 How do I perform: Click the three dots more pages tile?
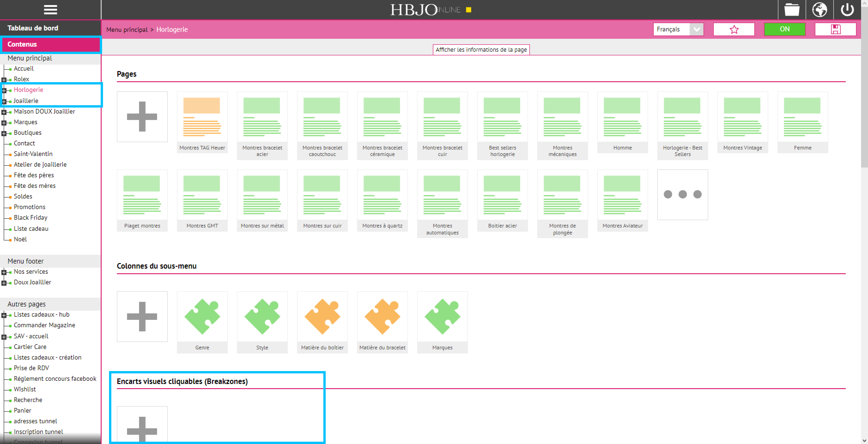click(682, 195)
